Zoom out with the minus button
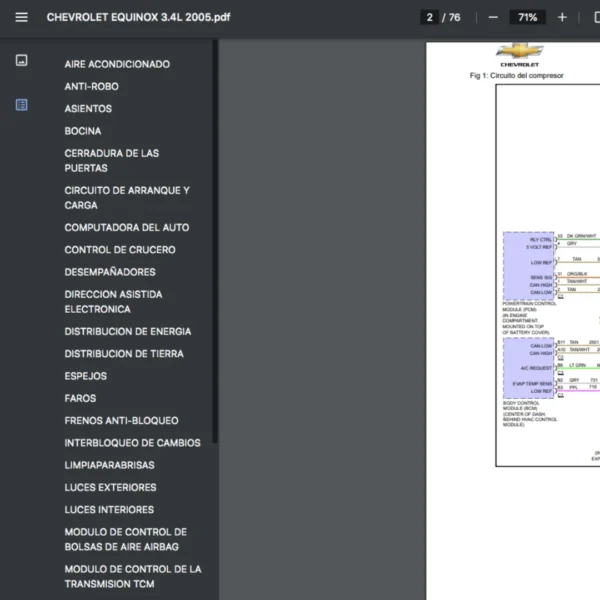The height and width of the screenshot is (600, 600). pos(493,17)
